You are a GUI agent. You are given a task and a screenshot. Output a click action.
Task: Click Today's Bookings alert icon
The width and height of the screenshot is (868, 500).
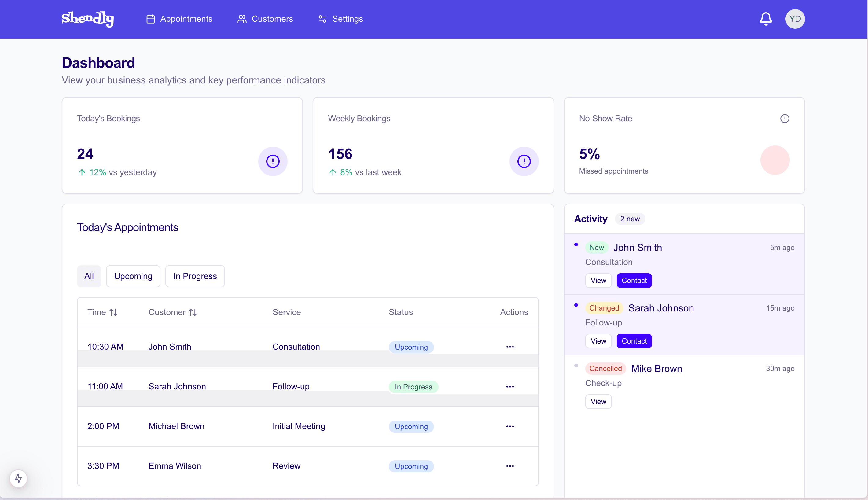click(273, 161)
